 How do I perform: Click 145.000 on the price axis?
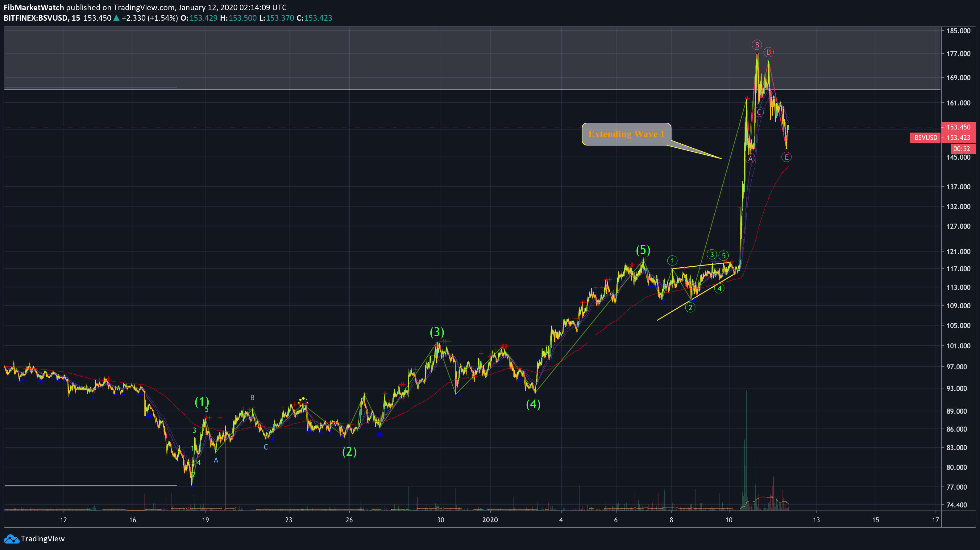[958, 157]
